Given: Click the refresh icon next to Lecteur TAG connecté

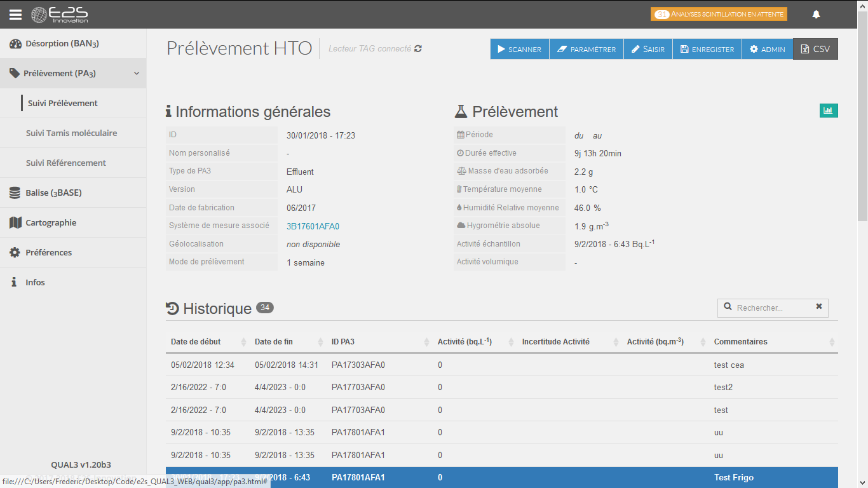Looking at the screenshot, I should coord(418,49).
